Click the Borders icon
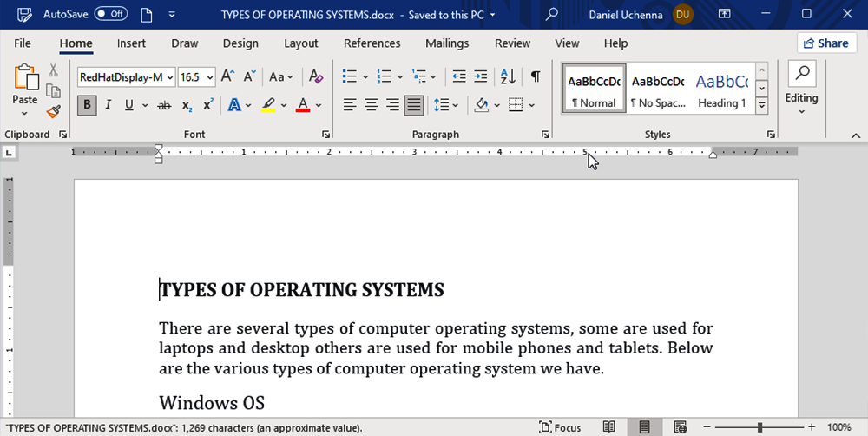This screenshot has height=436, width=868. (x=516, y=105)
